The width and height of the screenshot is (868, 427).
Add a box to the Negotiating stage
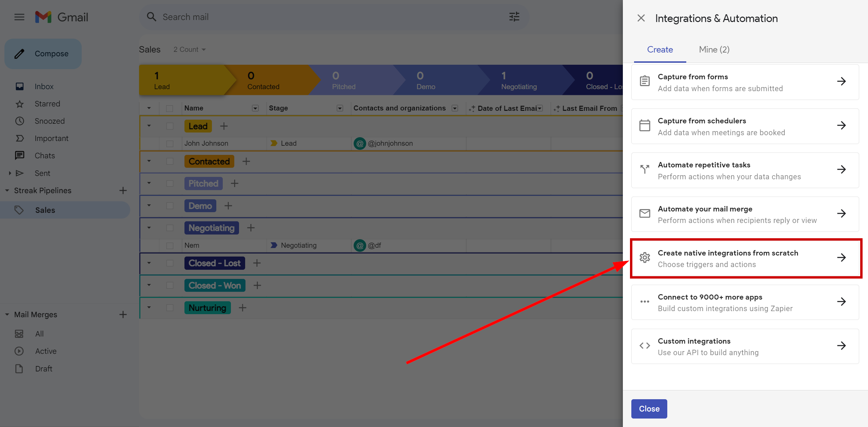point(251,228)
